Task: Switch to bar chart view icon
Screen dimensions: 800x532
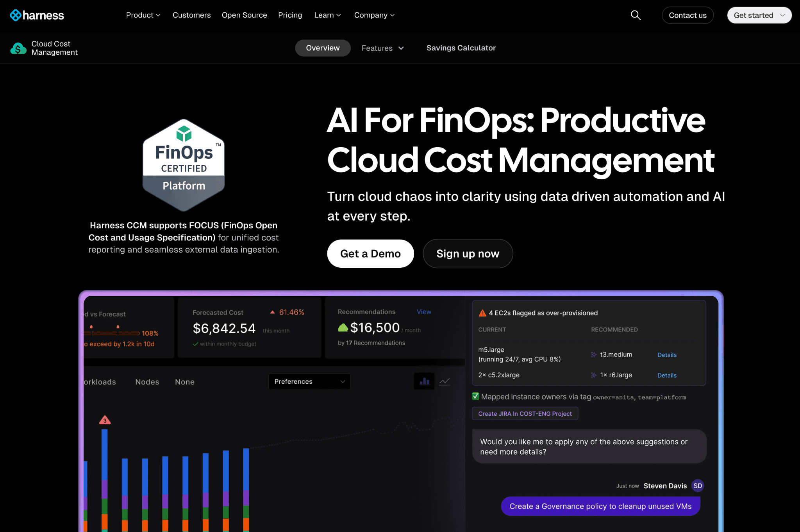Action: tap(424, 381)
